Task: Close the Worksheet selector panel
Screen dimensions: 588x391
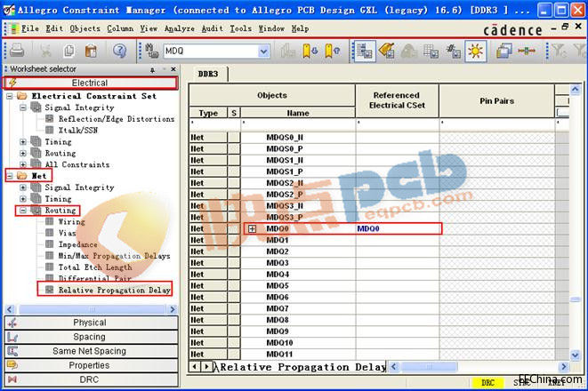Action: [x=173, y=69]
